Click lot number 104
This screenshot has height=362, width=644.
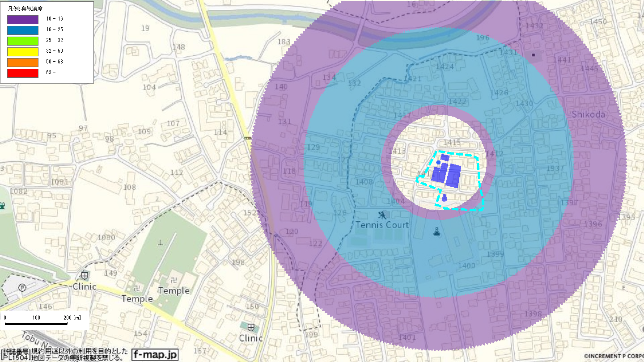click(x=149, y=87)
